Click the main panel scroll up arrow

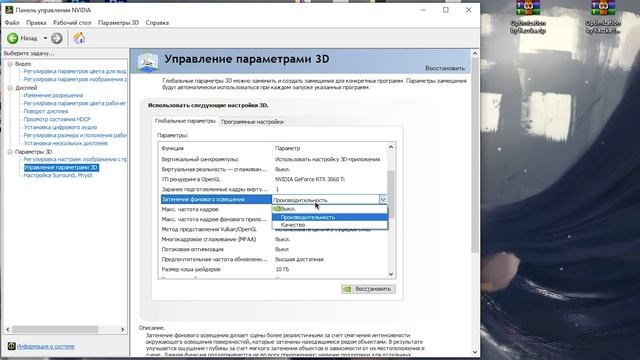tap(475, 53)
